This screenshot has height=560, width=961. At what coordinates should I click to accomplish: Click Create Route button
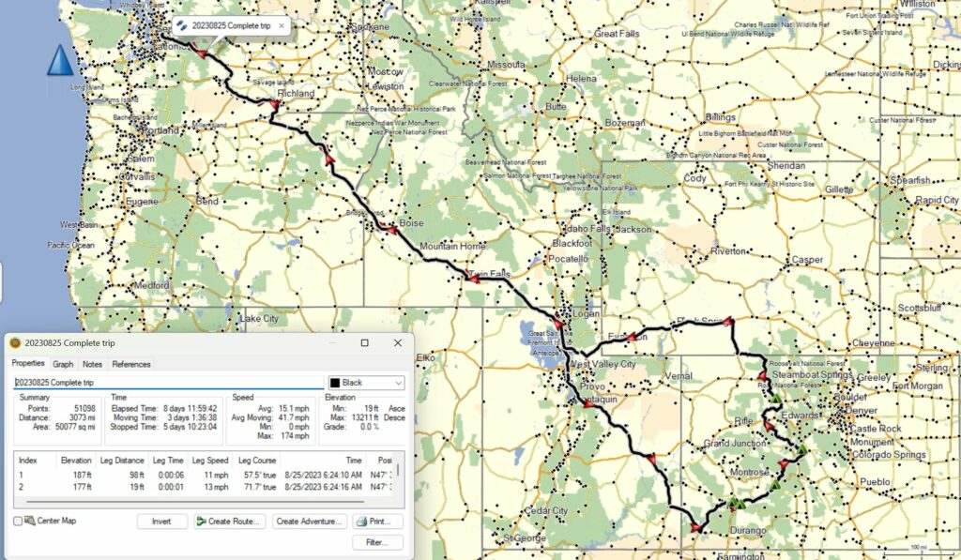click(229, 522)
